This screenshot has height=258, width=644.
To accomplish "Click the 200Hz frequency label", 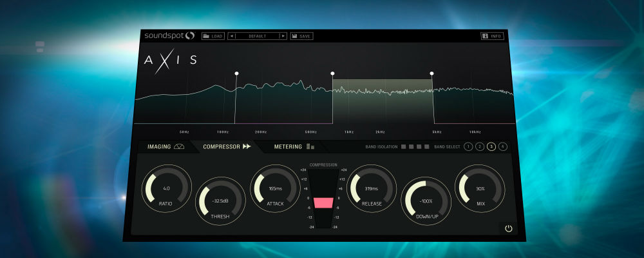I will pyautogui.click(x=261, y=132).
